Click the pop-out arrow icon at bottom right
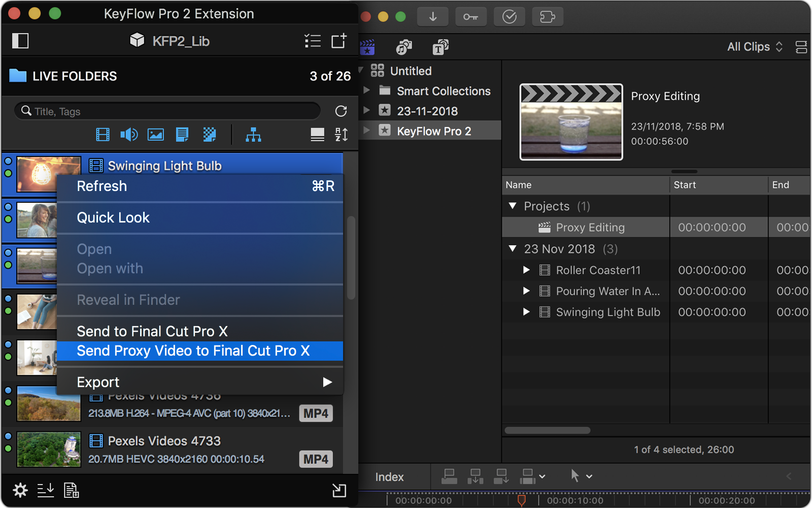This screenshot has height=508, width=812. point(339,490)
